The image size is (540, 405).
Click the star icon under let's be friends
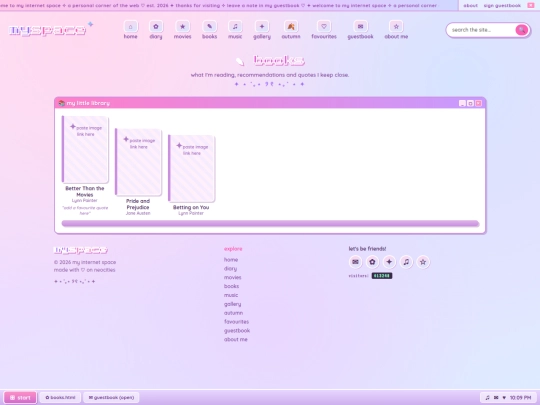click(423, 262)
